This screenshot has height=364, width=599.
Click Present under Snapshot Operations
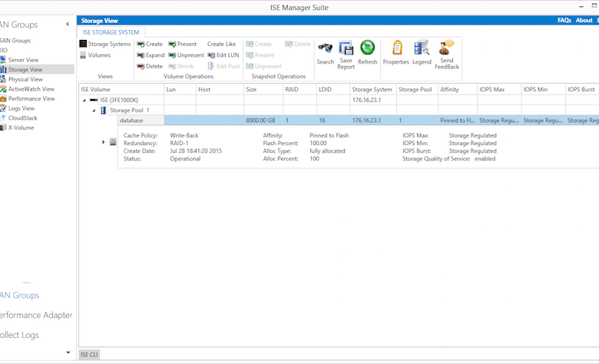click(260, 55)
